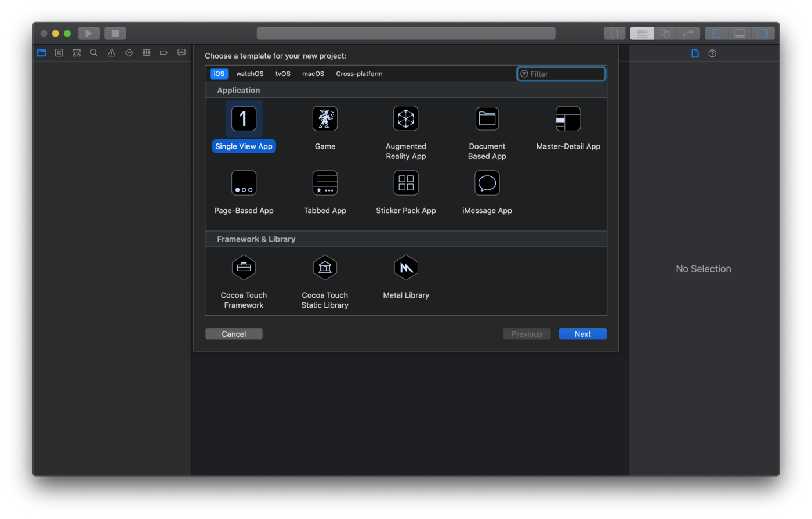Switch to the iOS platform tab
812x519 pixels.
coord(219,74)
